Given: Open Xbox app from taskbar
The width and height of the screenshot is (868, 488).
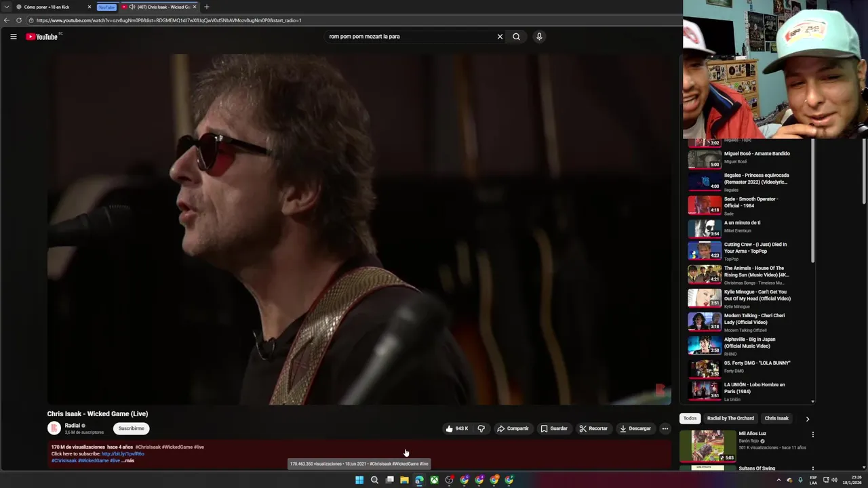Looking at the screenshot, I should coord(434,480).
